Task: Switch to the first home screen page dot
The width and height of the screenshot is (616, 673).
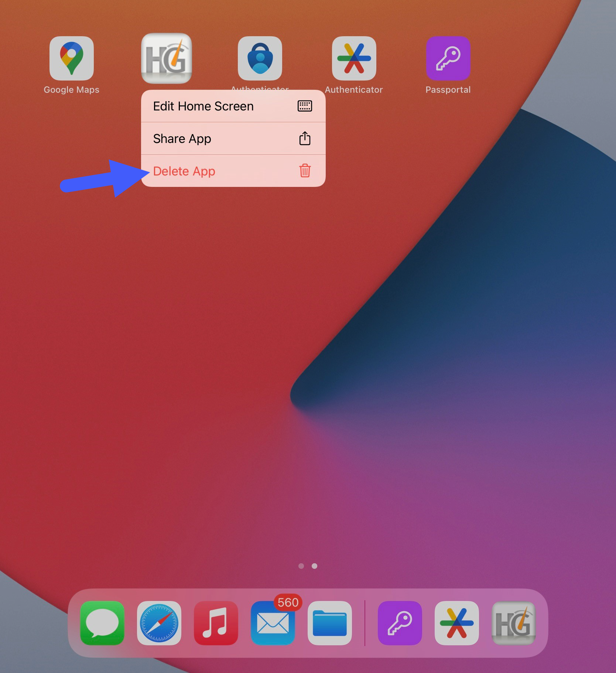Action: 301,566
